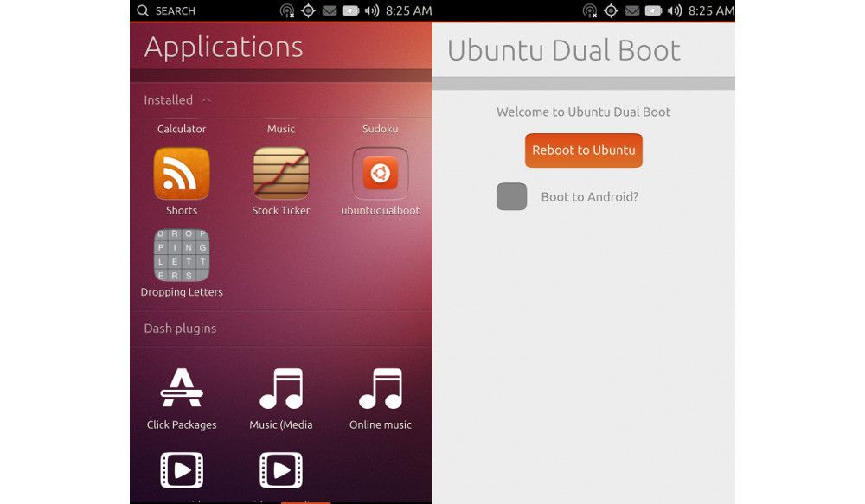Open the second video plugin icon

280,470
